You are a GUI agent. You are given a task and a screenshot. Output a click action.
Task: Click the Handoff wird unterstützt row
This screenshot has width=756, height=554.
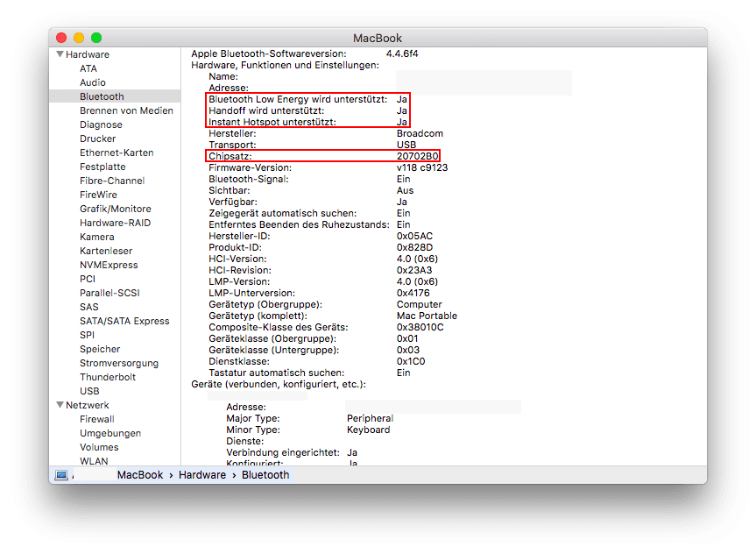pyautogui.click(x=308, y=110)
